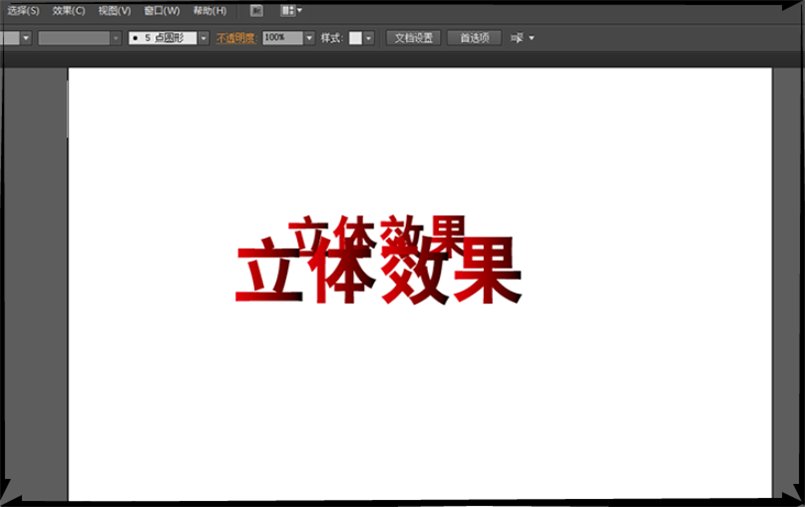
Task: Open the 窗口(W) menu
Action: pyautogui.click(x=162, y=11)
